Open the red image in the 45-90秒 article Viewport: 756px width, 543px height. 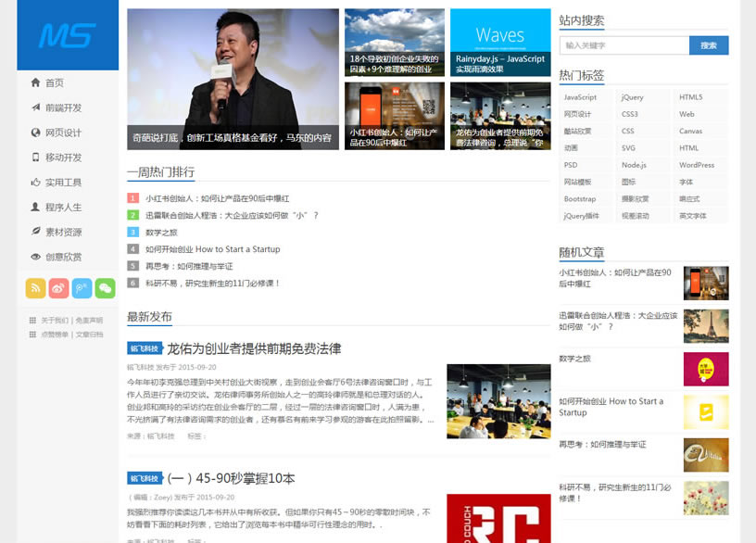(x=498, y=518)
